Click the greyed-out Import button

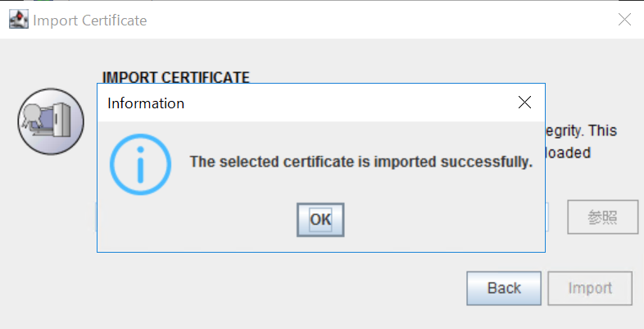(x=590, y=288)
